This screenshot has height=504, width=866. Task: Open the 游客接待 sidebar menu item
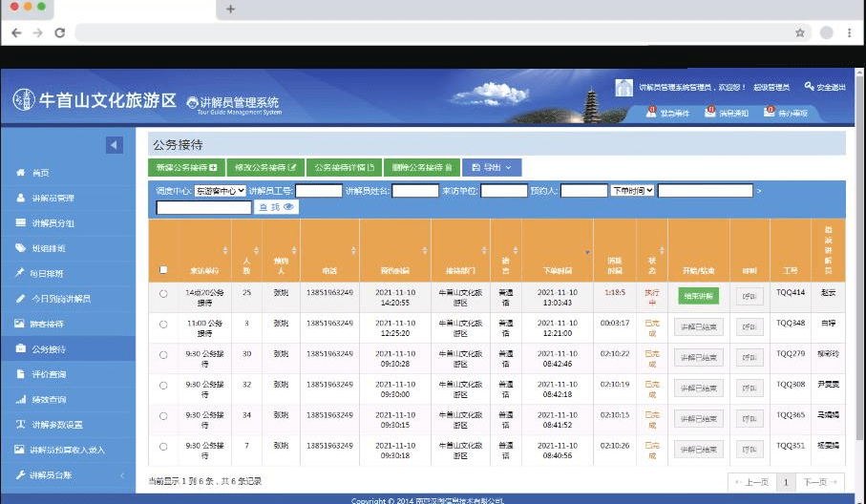48,324
